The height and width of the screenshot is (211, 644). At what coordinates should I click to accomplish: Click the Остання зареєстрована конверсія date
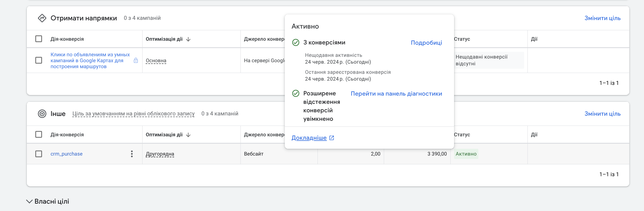pyautogui.click(x=338, y=79)
